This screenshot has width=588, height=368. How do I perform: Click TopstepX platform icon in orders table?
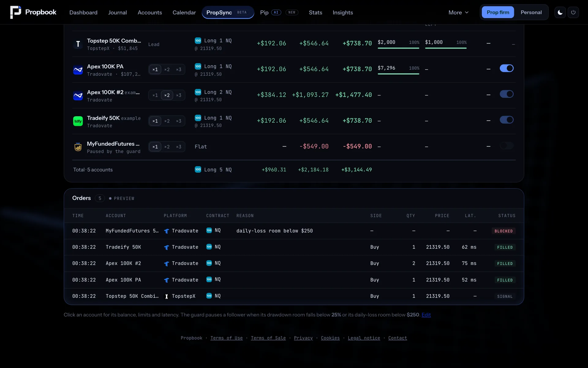(x=167, y=296)
